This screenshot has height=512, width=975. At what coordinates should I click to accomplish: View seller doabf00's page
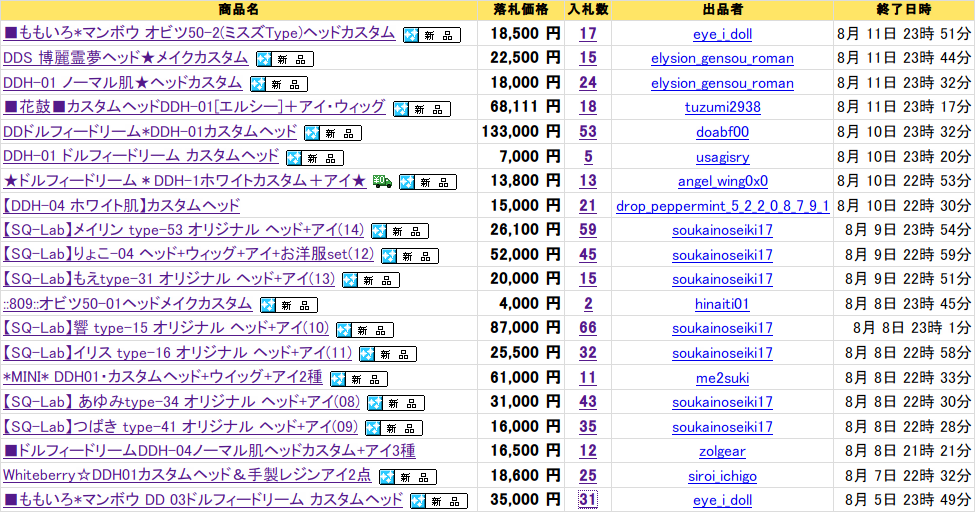pyautogui.click(x=722, y=132)
